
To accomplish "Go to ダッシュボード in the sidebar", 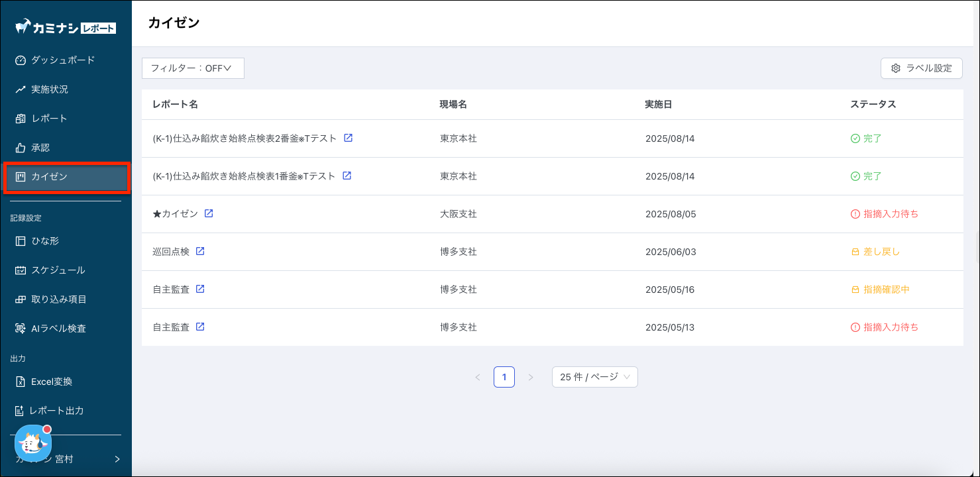I will (63, 60).
